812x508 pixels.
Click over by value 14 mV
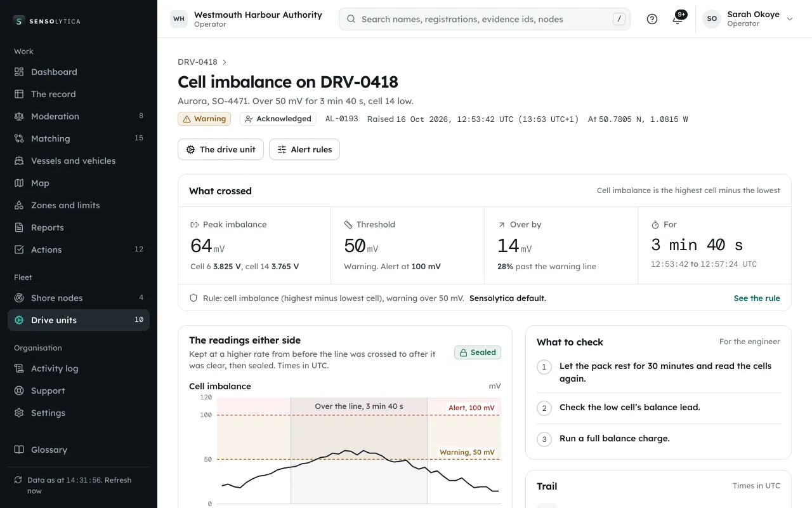[514, 246]
